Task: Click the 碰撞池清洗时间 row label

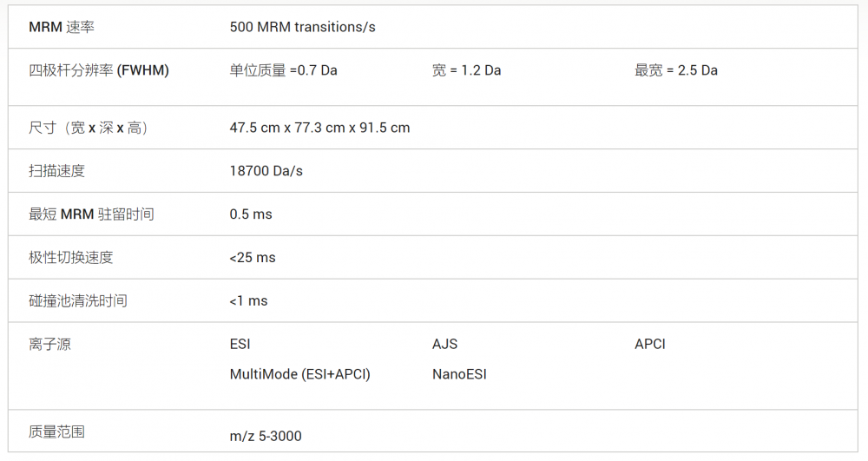Action: click(x=78, y=301)
